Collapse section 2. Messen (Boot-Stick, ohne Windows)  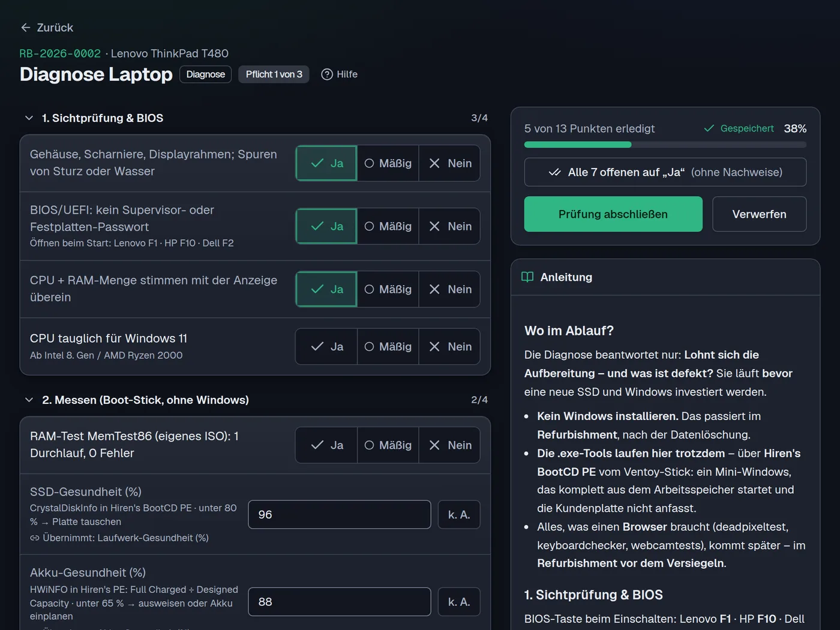pyautogui.click(x=29, y=400)
